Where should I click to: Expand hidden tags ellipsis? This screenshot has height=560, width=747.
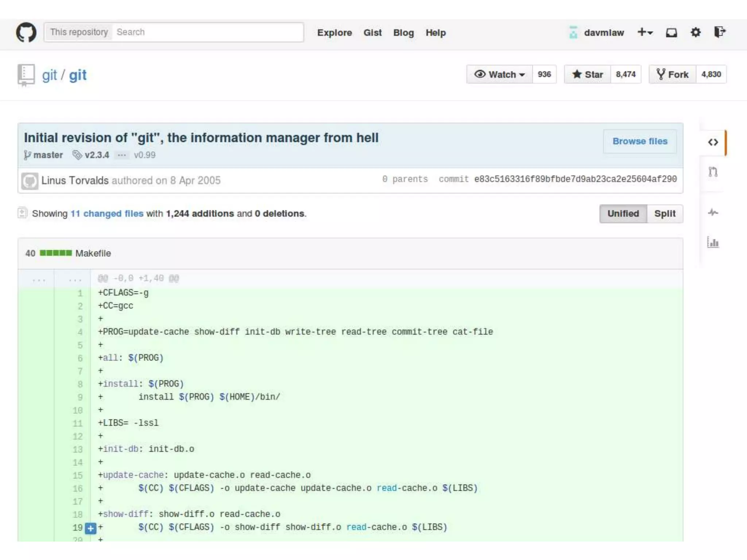121,155
